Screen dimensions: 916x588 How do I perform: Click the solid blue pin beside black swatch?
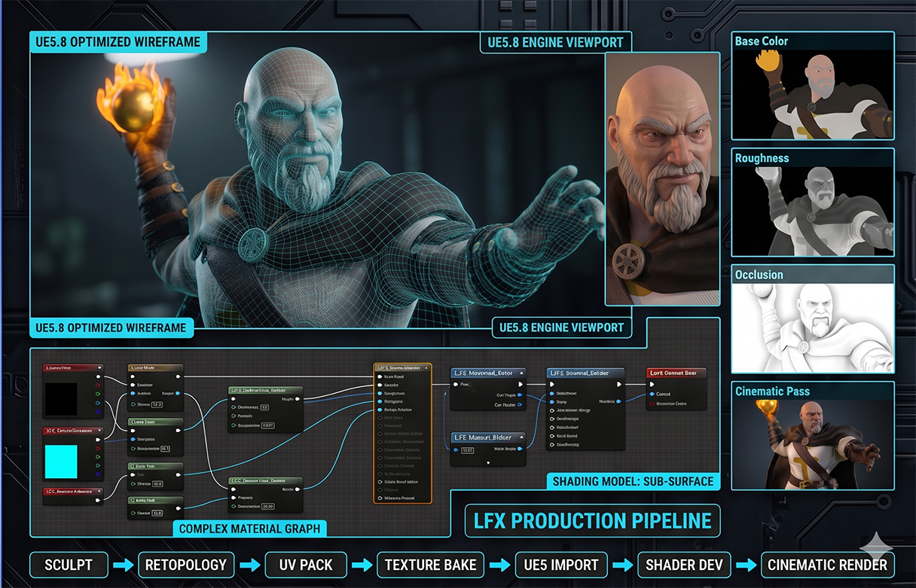(x=98, y=412)
